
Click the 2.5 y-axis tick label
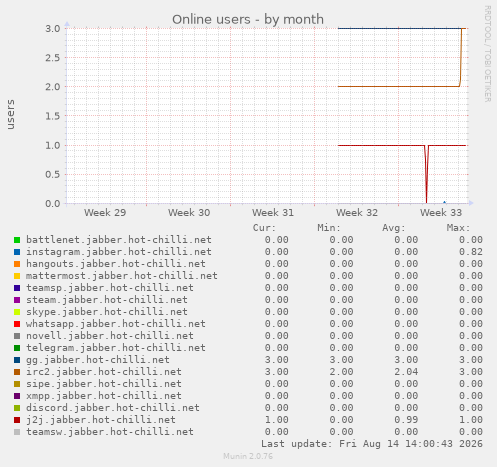(53, 58)
